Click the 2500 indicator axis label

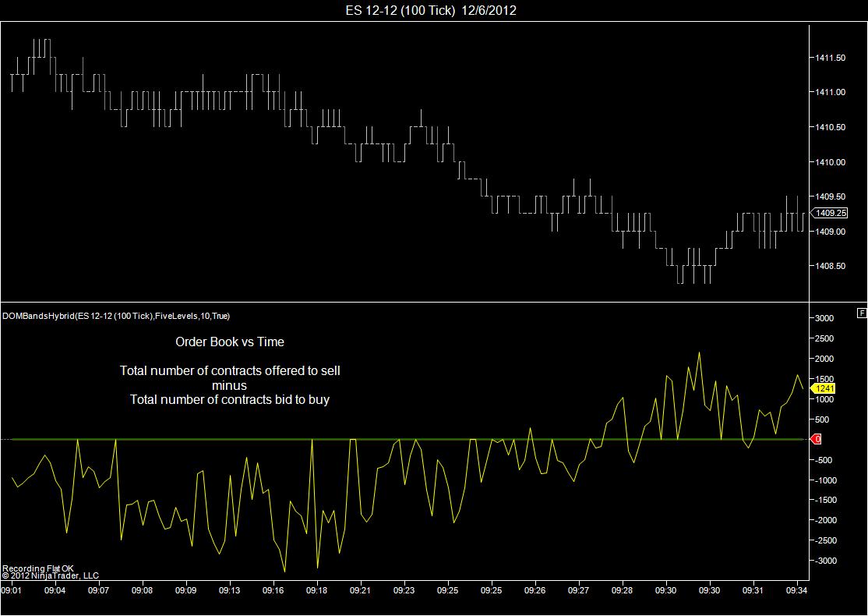824,338
